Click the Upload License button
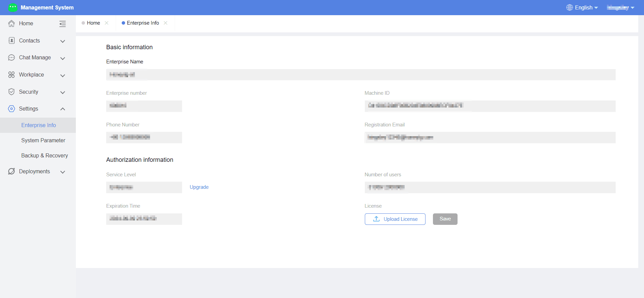The image size is (644, 298). point(395,219)
